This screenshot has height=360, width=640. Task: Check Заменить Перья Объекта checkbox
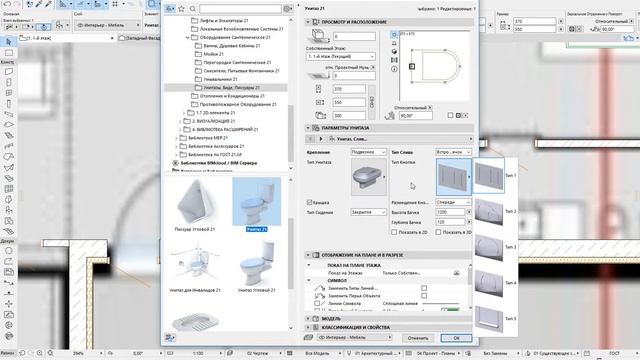[424, 296]
